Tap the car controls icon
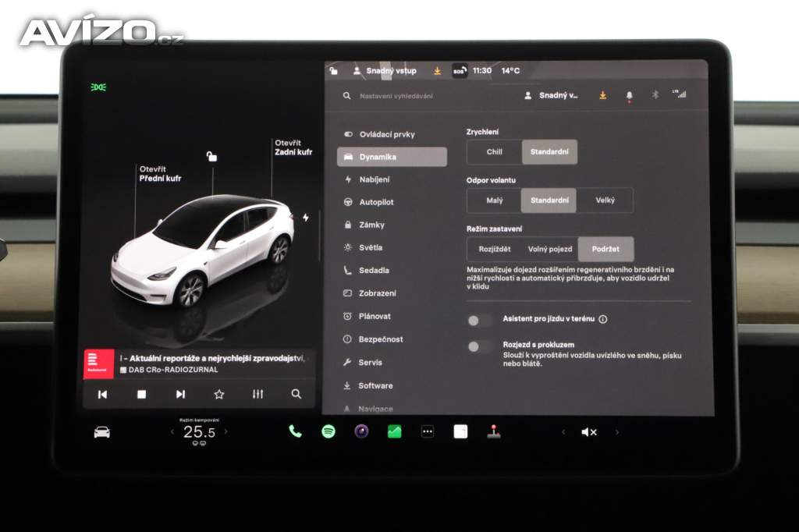The height and width of the screenshot is (532, 799). pos(102,432)
